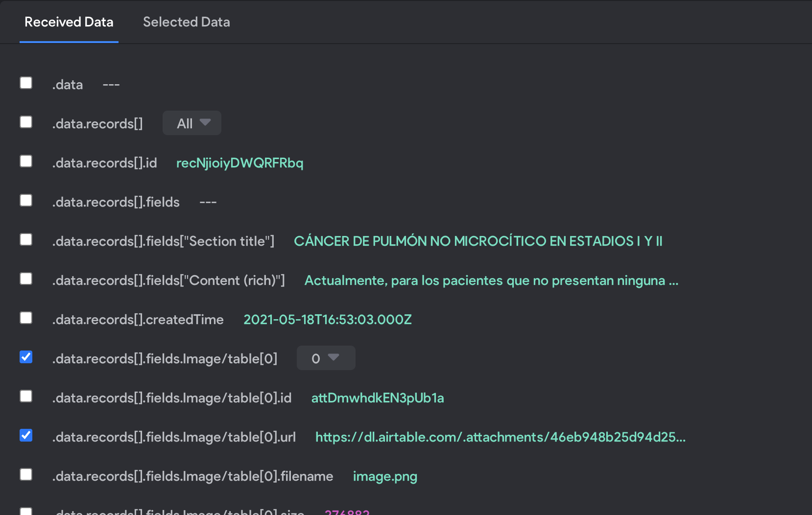Uncheck the Image/table[0] checkbox
Viewport: 812px width, 515px height.
click(26, 357)
